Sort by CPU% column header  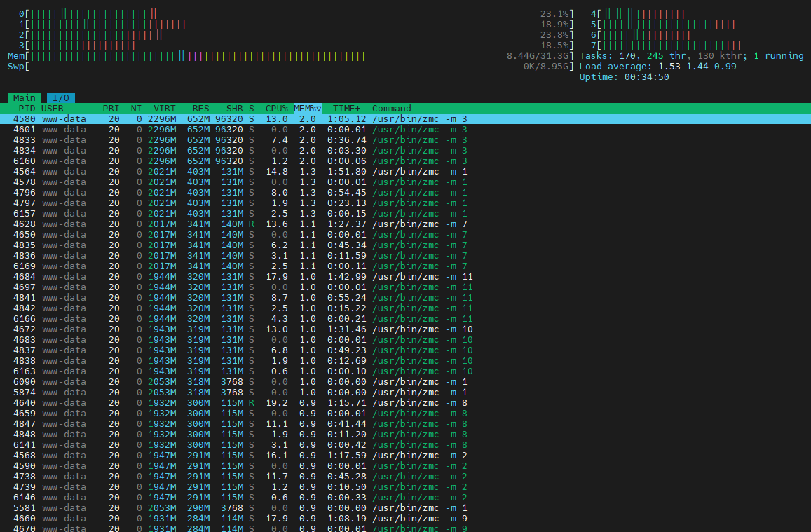(277, 108)
